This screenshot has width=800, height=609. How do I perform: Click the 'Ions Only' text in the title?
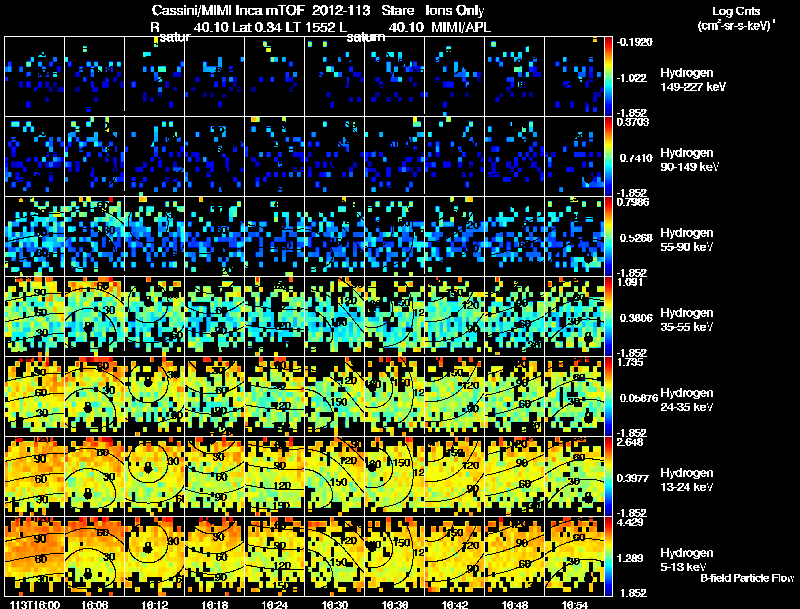click(455, 10)
